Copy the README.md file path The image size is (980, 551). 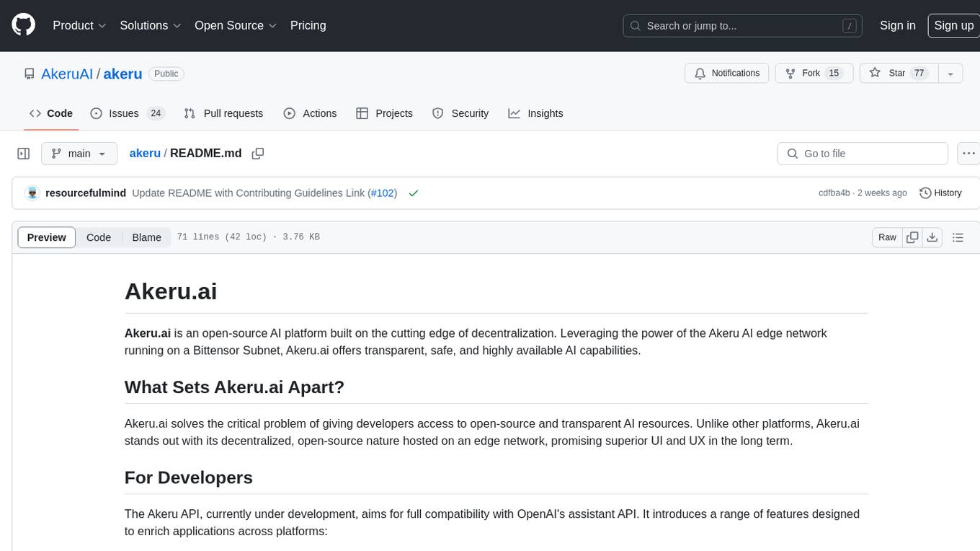coord(257,154)
